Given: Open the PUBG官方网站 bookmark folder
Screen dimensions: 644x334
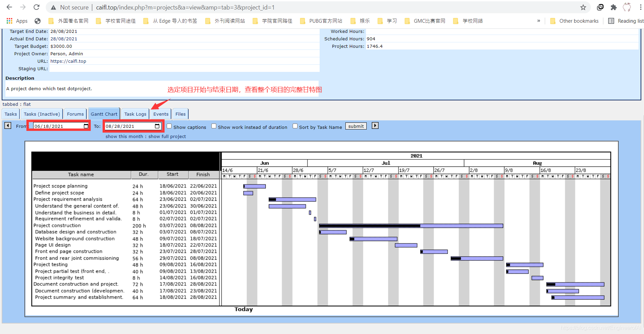Looking at the screenshot, I should tap(321, 21).
